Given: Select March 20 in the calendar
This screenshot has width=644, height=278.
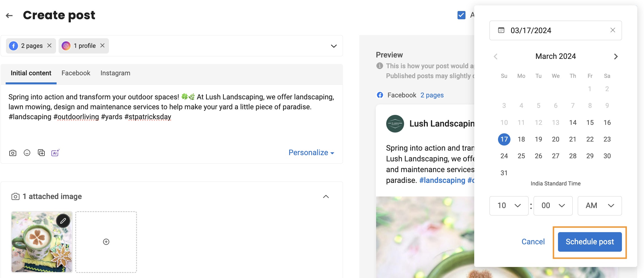Looking at the screenshot, I should coord(555,139).
